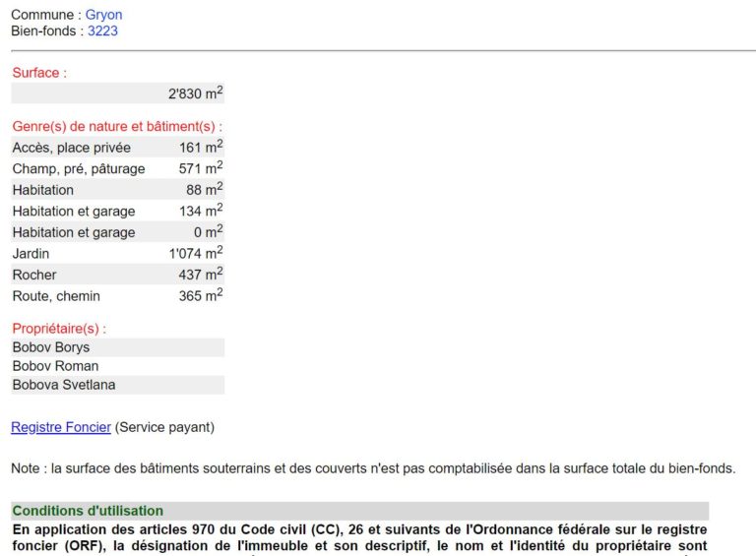This screenshot has height=556, width=756.
Task: Click the Conditions d'utilisation header bar
Action: point(359,511)
